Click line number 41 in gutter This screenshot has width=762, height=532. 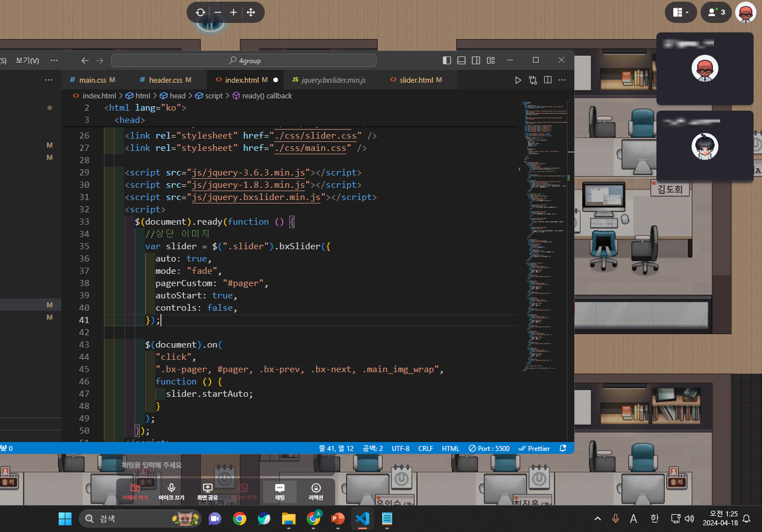84,320
